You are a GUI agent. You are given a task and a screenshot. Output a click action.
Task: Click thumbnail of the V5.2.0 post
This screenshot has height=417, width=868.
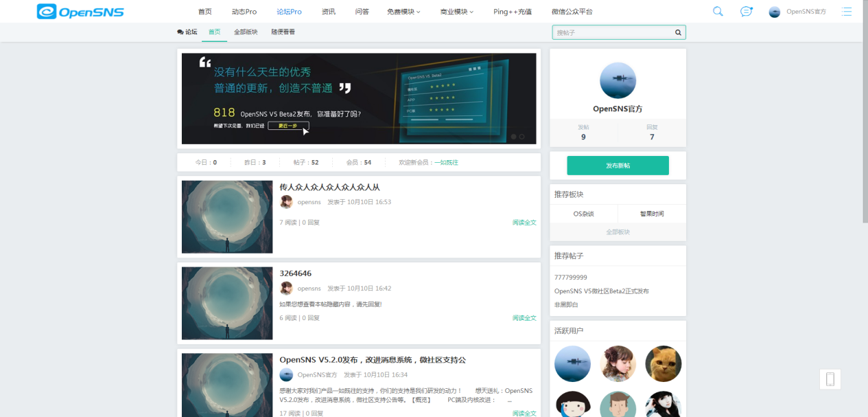(x=227, y=385)
